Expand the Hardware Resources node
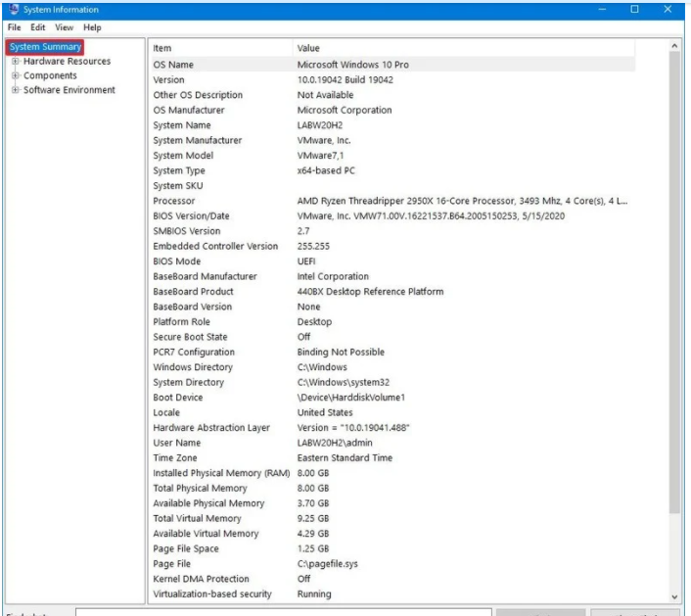Screen dimensions: 691x616 click(x=16, y=62)
